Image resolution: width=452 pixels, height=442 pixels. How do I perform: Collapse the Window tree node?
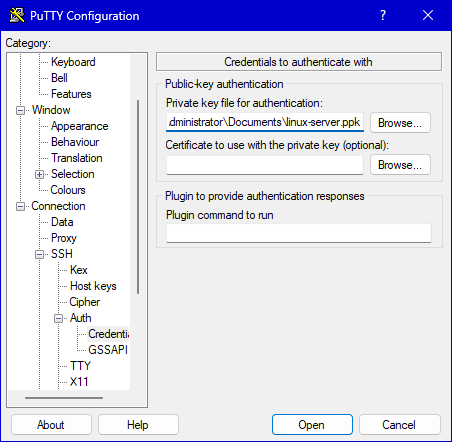[21, 110]
